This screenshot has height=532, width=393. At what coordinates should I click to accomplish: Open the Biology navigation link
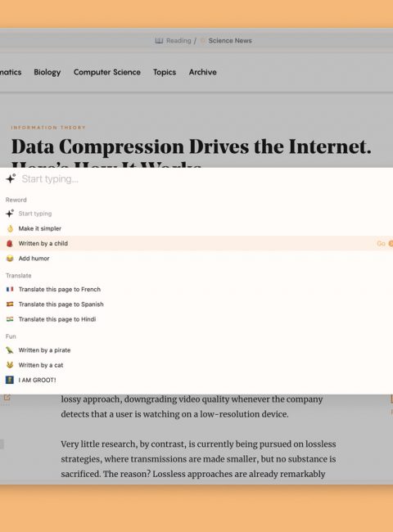[47, 72]
